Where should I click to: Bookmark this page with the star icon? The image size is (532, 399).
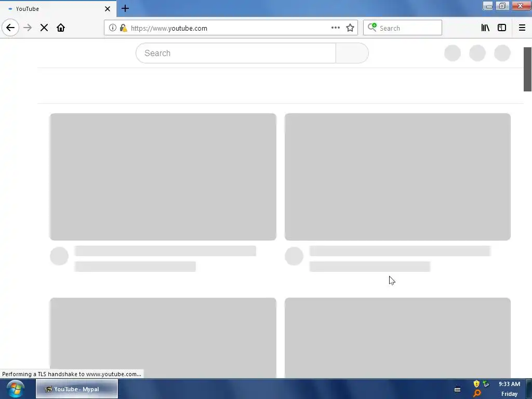350,28
